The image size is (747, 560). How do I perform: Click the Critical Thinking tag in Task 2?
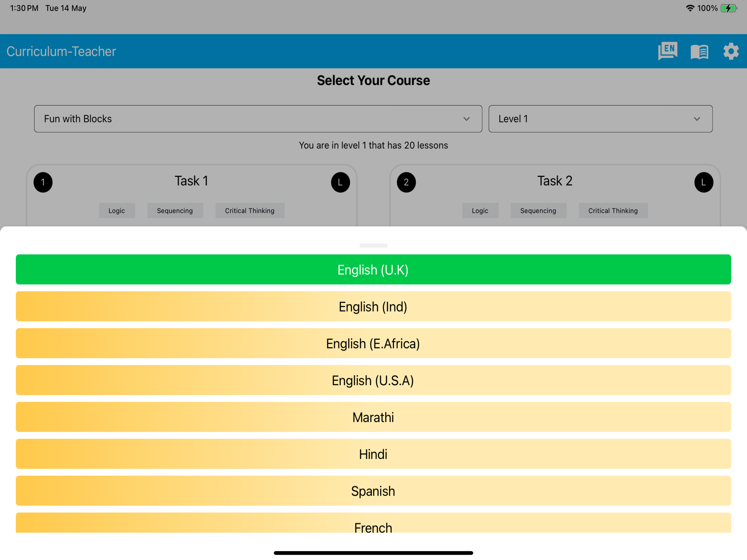tap(613, 211)
